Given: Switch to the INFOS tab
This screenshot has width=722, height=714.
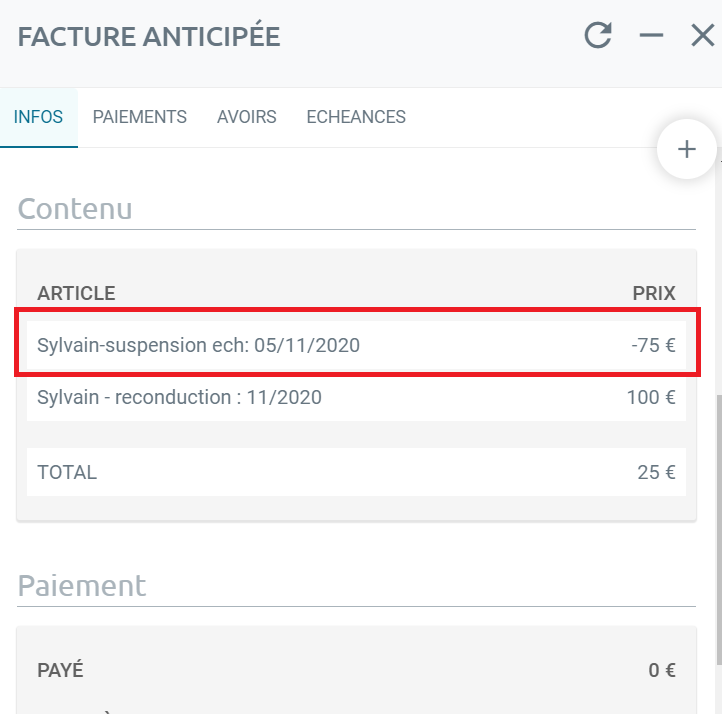Looking at the screenshot, I should (39, 117).
